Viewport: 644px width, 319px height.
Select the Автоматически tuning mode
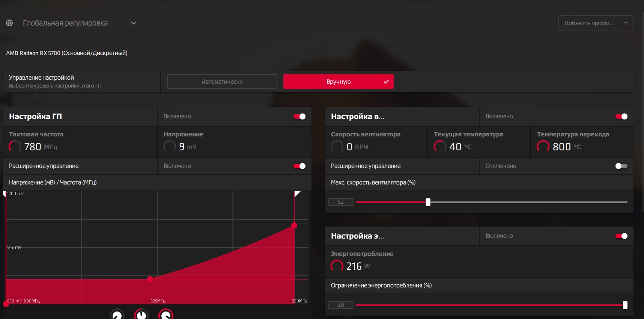222,82
